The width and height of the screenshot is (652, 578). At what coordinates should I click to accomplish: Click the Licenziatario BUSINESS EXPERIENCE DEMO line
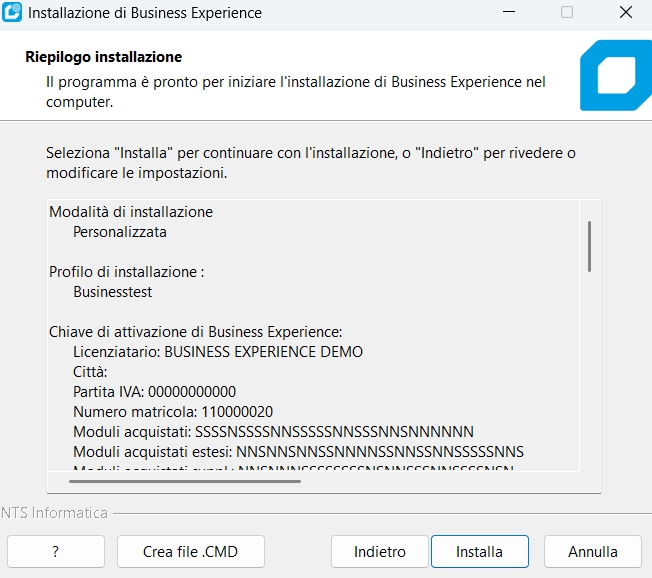click(218, 352)
